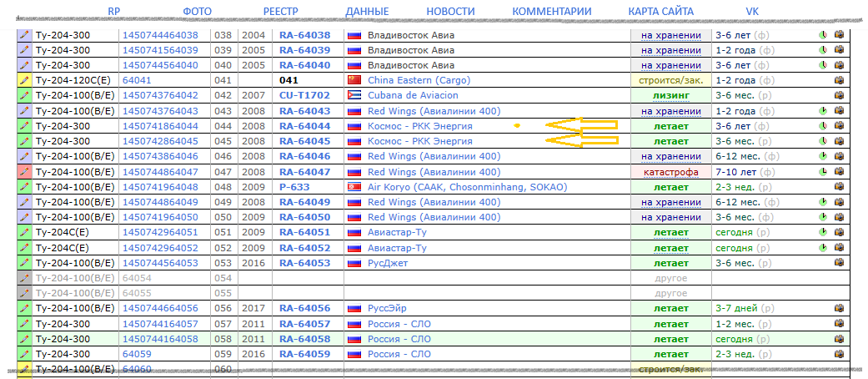Open camera icon in RA-64056 row
The width and height of the screenshot is (868, 379).
[839, 308]
